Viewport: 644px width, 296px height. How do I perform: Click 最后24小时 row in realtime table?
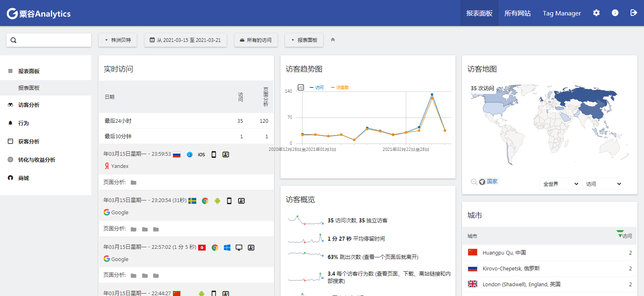pos(186,121)
